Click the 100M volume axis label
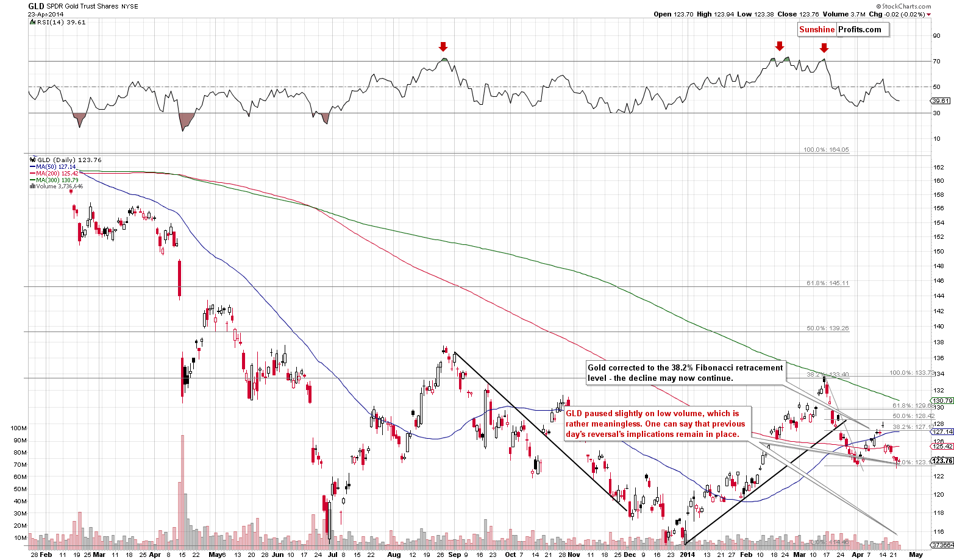954x560 pixels. click(x=18, y=428)
